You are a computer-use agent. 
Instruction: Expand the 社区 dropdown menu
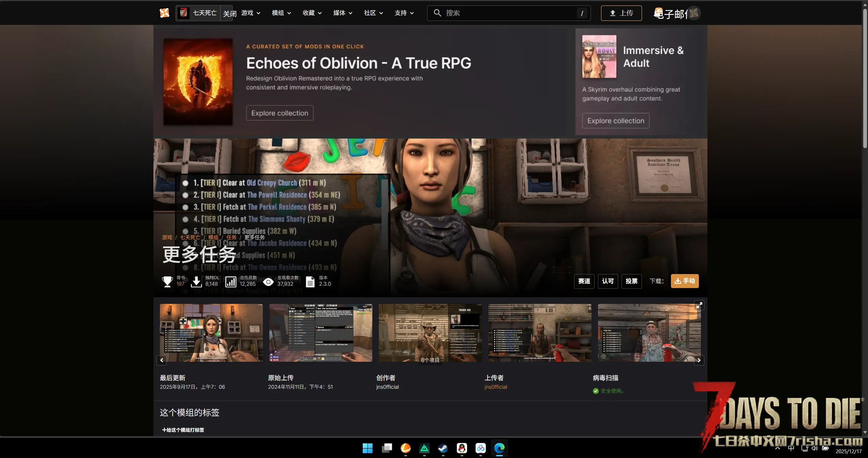(373, 13)
